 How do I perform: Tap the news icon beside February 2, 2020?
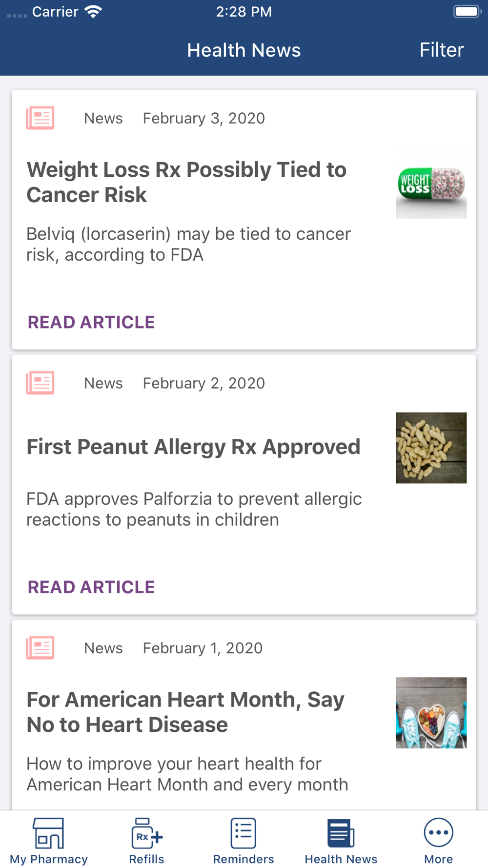pyautogui.click(x=40, y=383)
